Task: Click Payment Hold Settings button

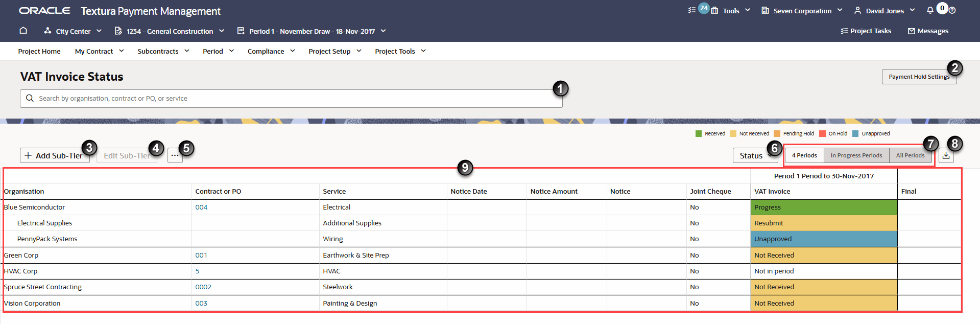Action: pos(919,77)
